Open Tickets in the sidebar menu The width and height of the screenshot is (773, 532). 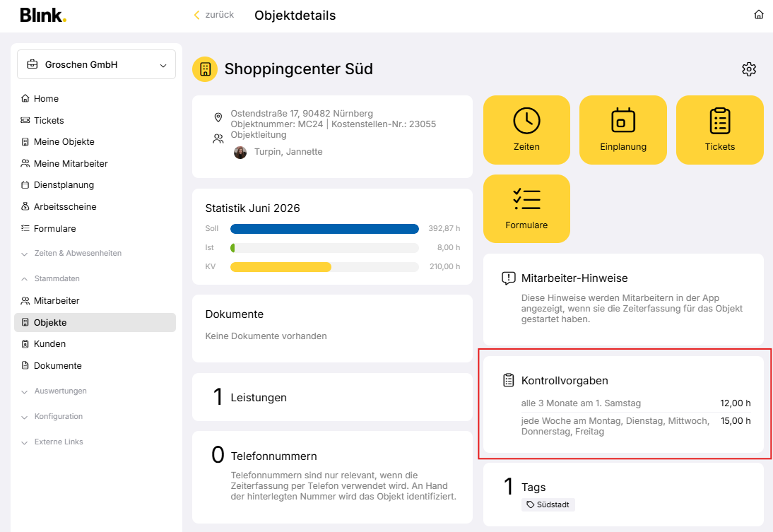pos(48,120)
